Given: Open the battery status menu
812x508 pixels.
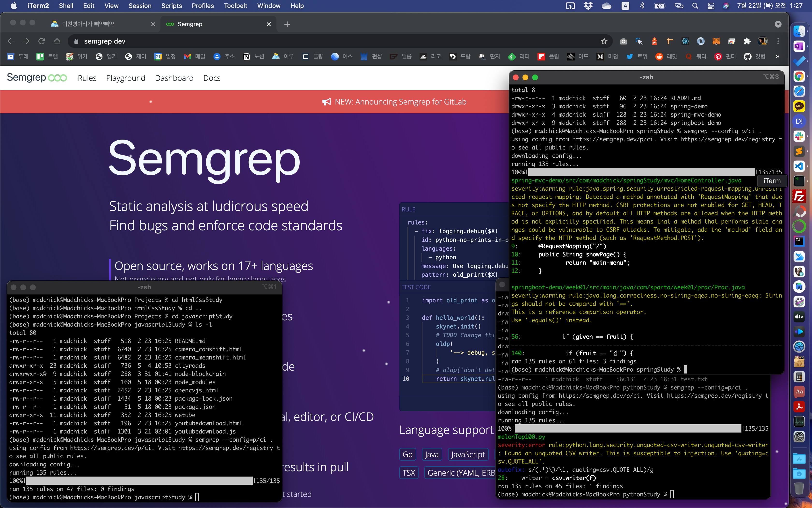Looking at the screenshot, I should (660, 6).
